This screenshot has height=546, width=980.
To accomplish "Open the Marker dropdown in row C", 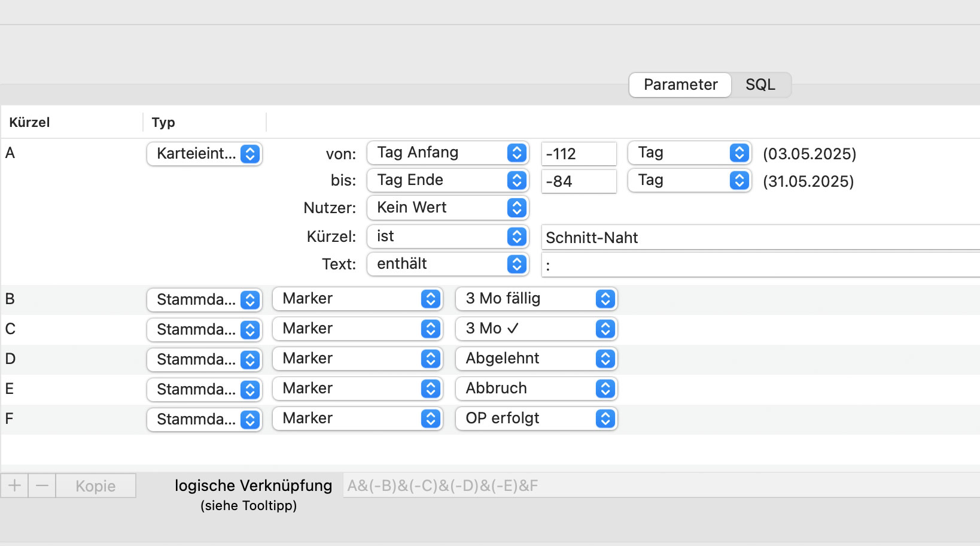I will pyautogui.click(x=358, y=329).
